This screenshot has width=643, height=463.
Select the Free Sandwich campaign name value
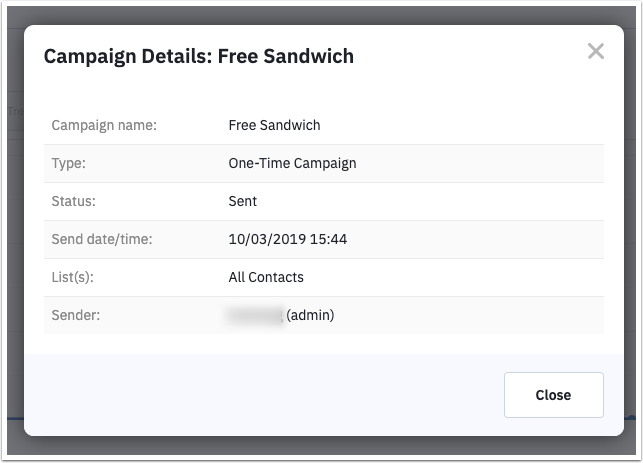pyautogui.click(x=274, y=125)
